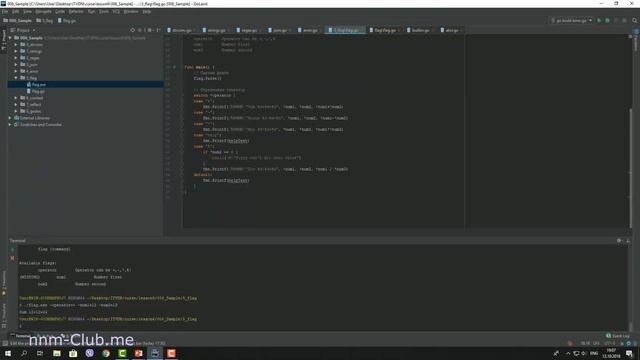
Task: Open Viber from the taskbar
Action: point(89,353)
